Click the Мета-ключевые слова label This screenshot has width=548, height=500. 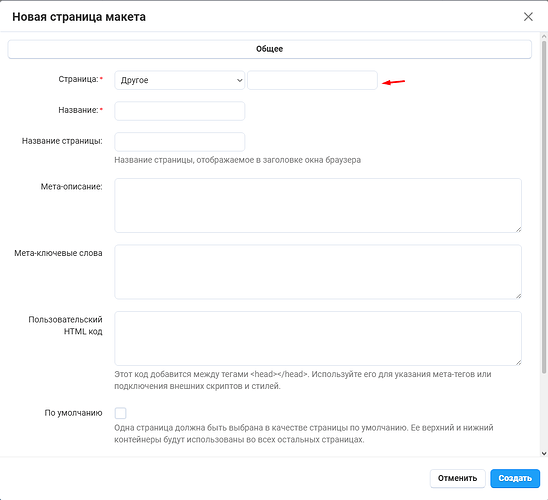click(58, 253)
